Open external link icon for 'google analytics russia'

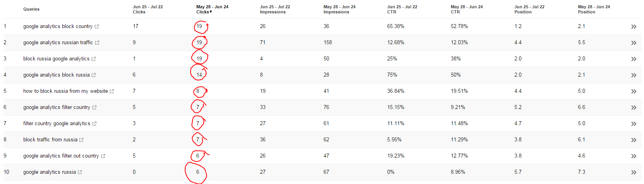tap(80, 172)
